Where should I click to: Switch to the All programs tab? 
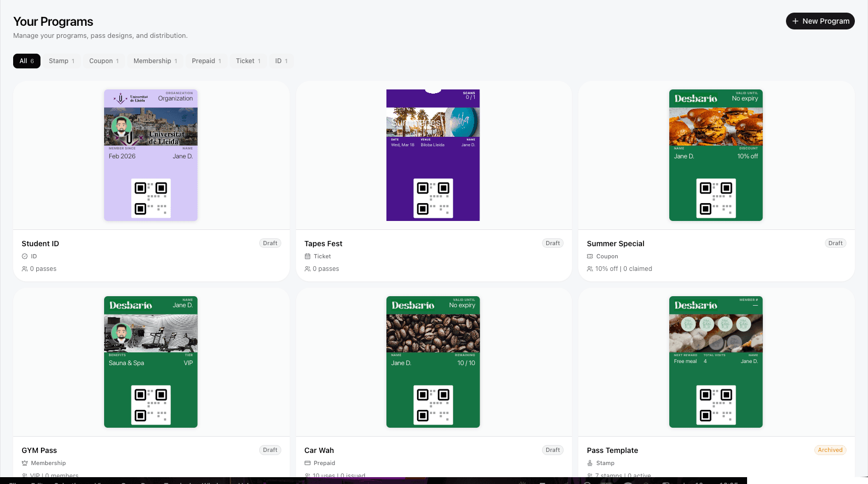(26, 60)
